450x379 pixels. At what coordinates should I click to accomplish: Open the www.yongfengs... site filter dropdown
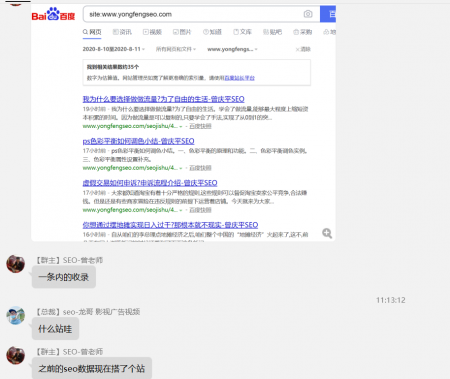(x=232, y=49)
